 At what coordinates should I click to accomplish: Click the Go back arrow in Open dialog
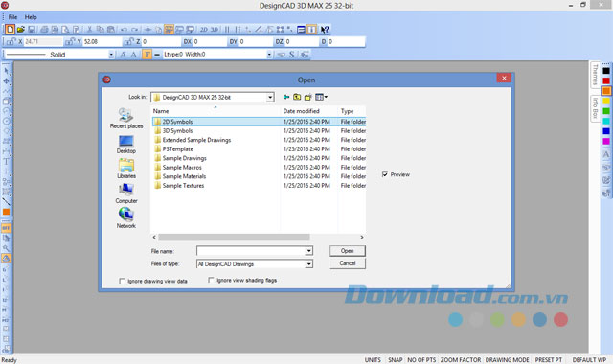[286, 97]
